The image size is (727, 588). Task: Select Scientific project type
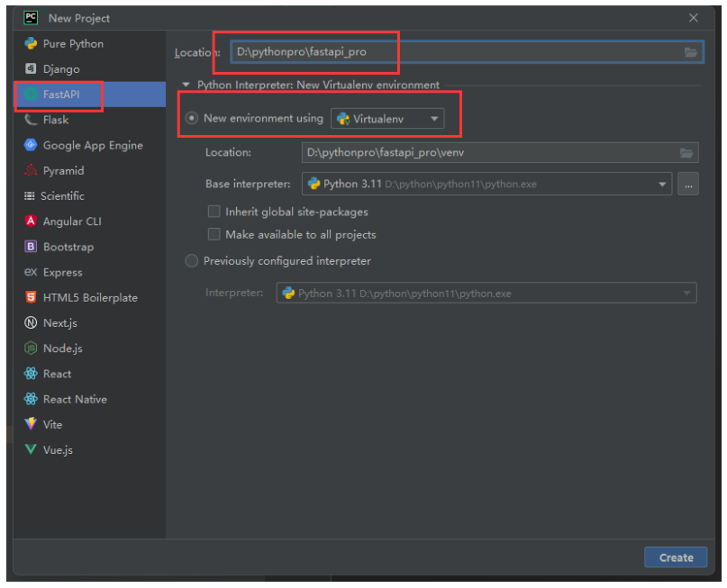(x=89, y=196)
